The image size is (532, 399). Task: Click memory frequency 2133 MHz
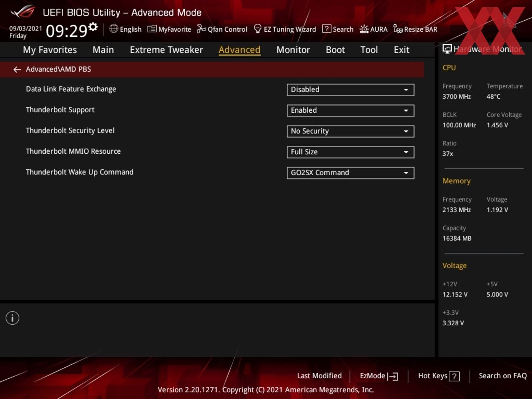[457, 210]
